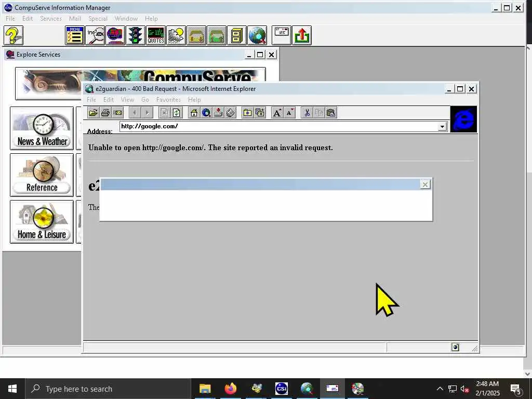532x399 pixels.
Task: Click the newspaper icon in Internet Explorer toolbar
Action: click(x=231, y=113)
